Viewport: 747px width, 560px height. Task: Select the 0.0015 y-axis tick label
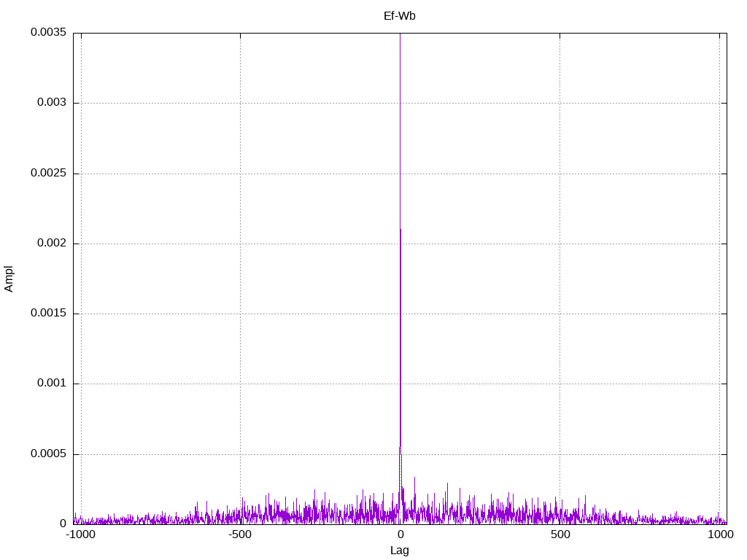point(49,313)
